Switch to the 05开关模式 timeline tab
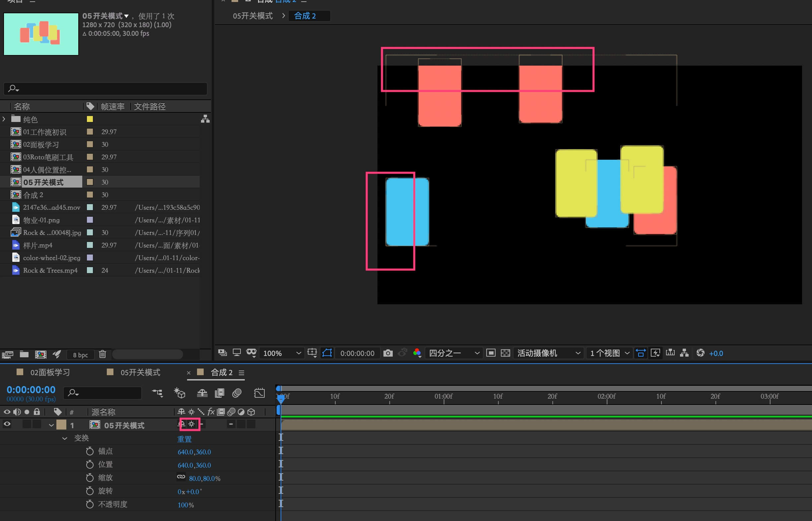 click(140, 373)
